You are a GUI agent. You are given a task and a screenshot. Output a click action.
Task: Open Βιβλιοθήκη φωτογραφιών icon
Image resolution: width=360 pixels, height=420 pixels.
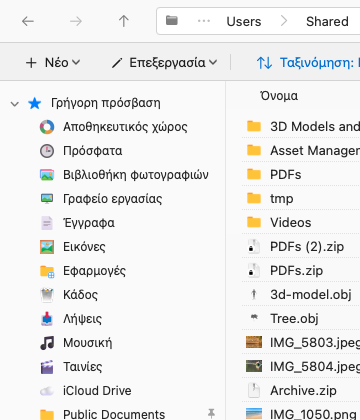[47, 175]
